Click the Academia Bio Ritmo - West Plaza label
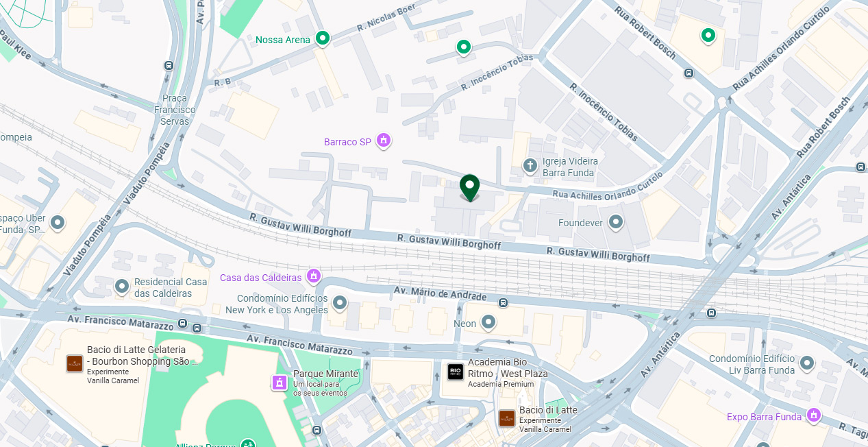The image size is (868, 447). (x=508, y=368)
